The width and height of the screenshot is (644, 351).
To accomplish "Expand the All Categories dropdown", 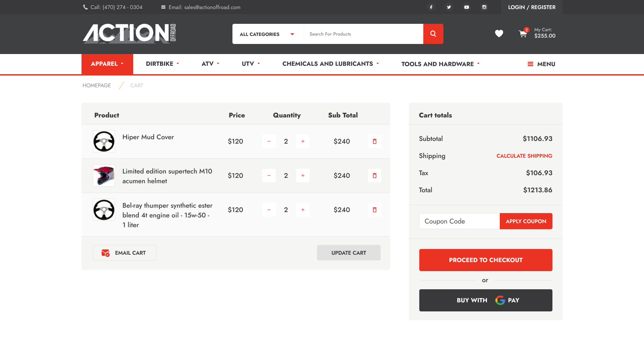I will [267, 34].
